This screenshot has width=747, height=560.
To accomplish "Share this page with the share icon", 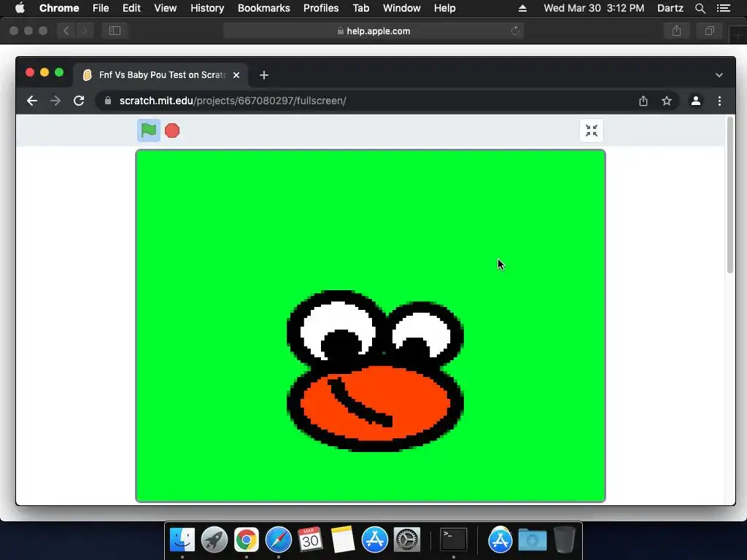I will tap(643, 101).
